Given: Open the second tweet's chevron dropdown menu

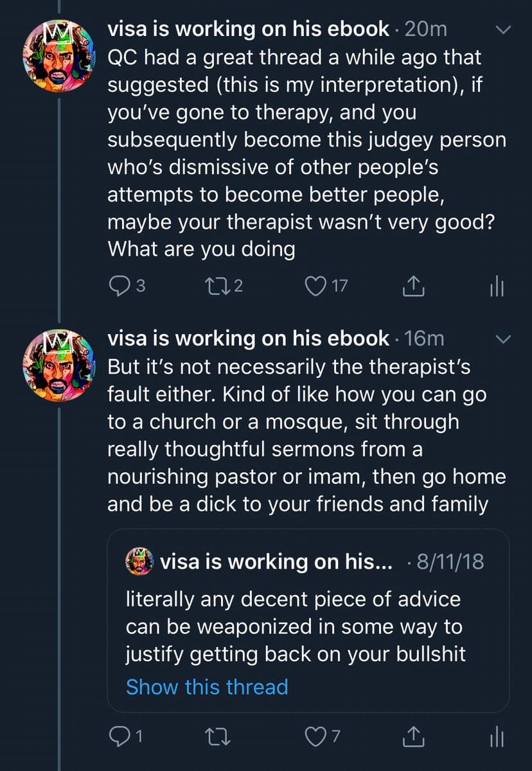Looking at the screenshot, I should point(504,339).
